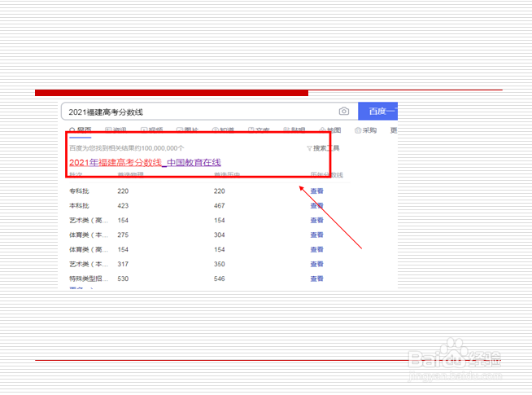Viewport: 532px width, 395px height.
Task: Click 查看 in the 本科批 row
Action: click(x=317, y=205)
